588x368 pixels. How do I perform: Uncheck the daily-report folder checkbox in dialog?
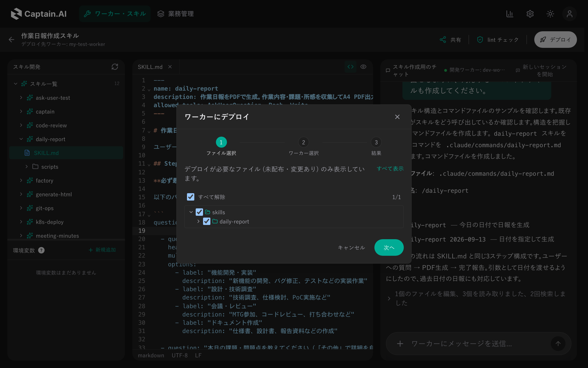pyautogui.click(x=206, y=221)
